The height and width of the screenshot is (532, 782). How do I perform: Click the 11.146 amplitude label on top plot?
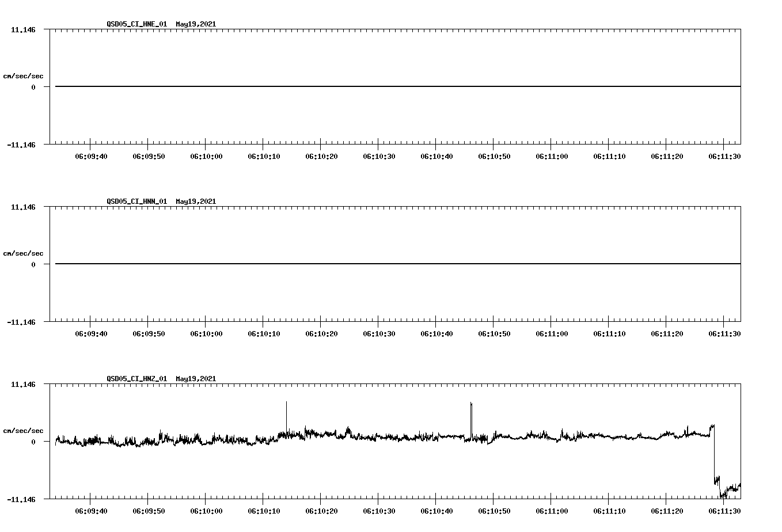pyautogui.click(x=23, y=29)
